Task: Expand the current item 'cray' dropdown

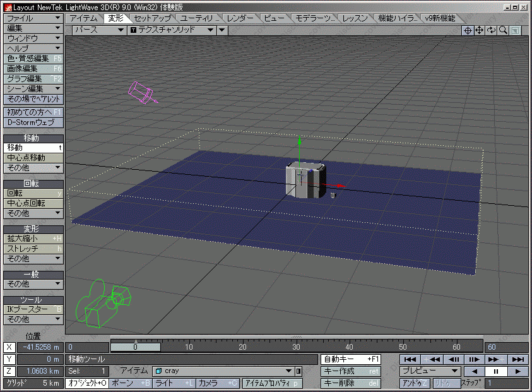Action: (290, 371)
